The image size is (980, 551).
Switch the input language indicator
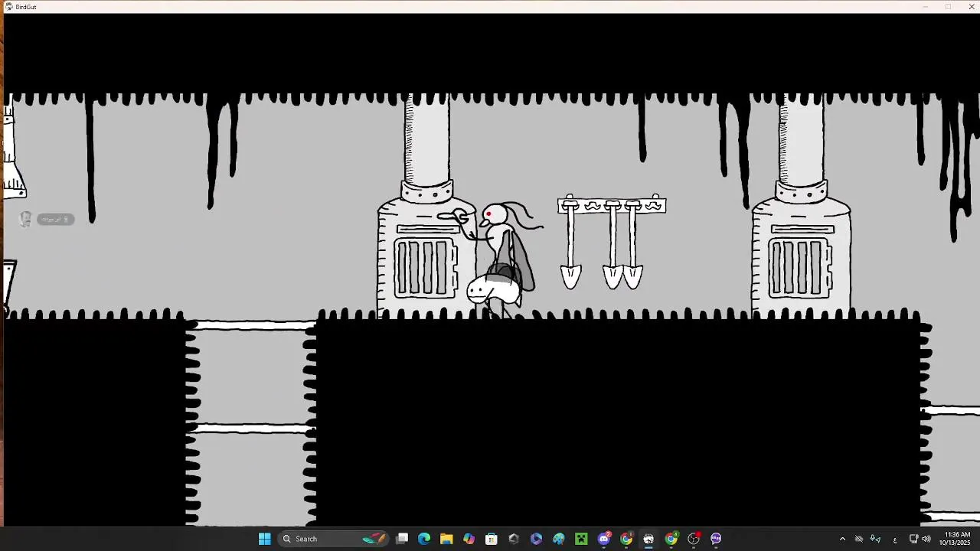895,539
